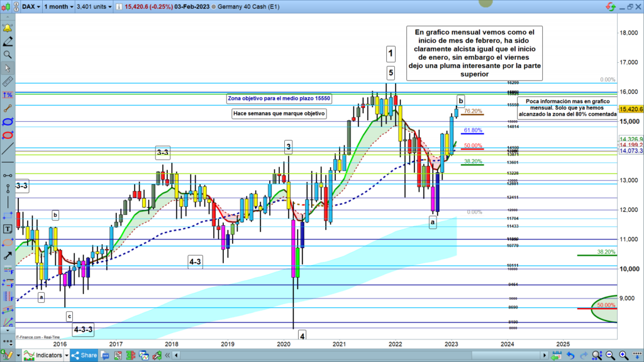Click the undo arrow icon
This screenshot has height=362, width=644.
click(572, 355)
